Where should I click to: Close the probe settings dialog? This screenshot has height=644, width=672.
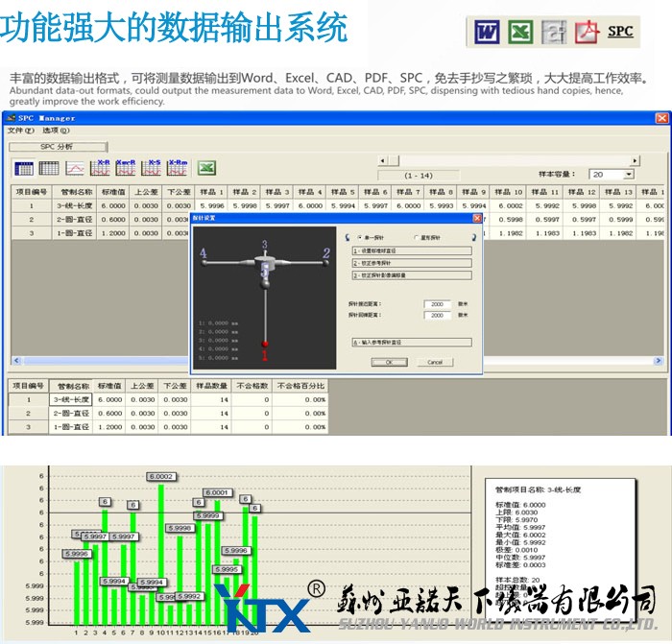point(477,218)
